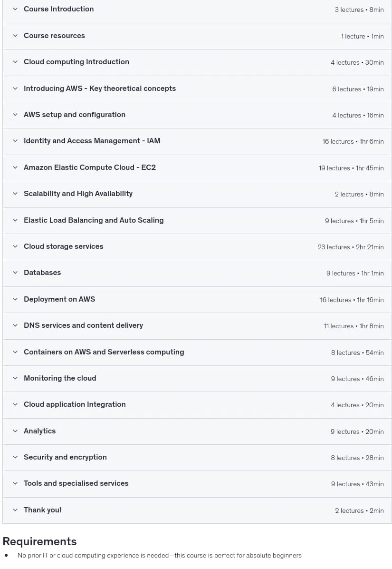392x569 pixels.
Task: Expand AWS setup and configuration section
Action: (197, 115)
